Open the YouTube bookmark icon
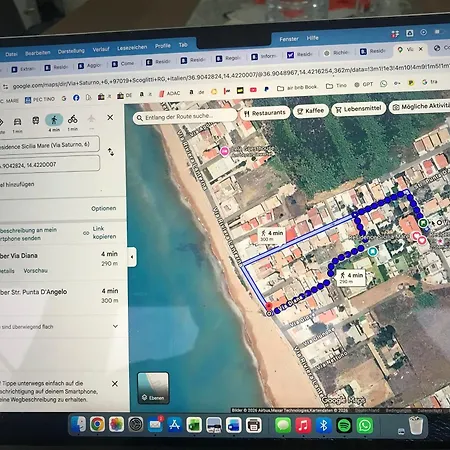The image size is (450, 450). pyautogui.click(x=253, y=90)
